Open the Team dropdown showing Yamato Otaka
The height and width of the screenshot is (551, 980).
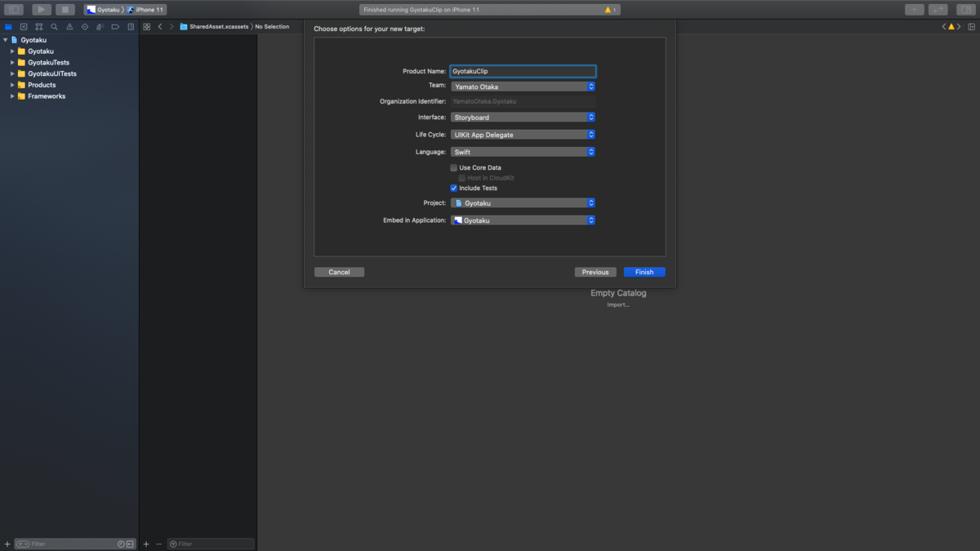523,87
